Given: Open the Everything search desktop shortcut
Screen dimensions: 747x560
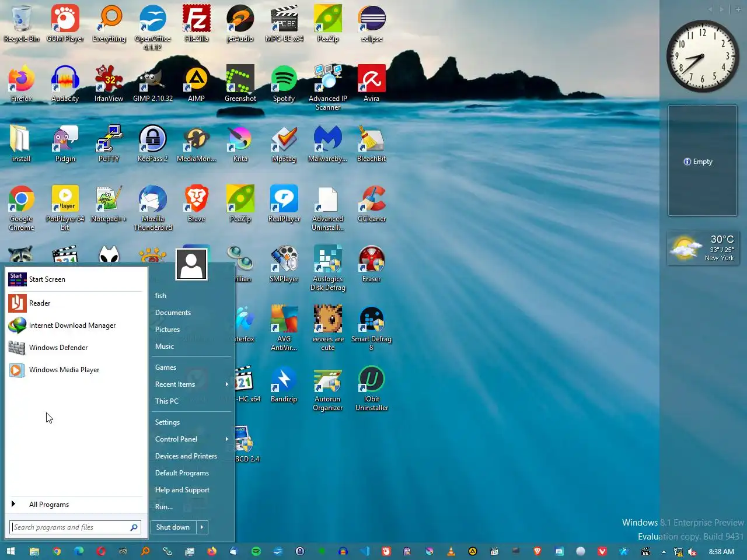Looking at the screenshot, I should click(x=109, y=23).
